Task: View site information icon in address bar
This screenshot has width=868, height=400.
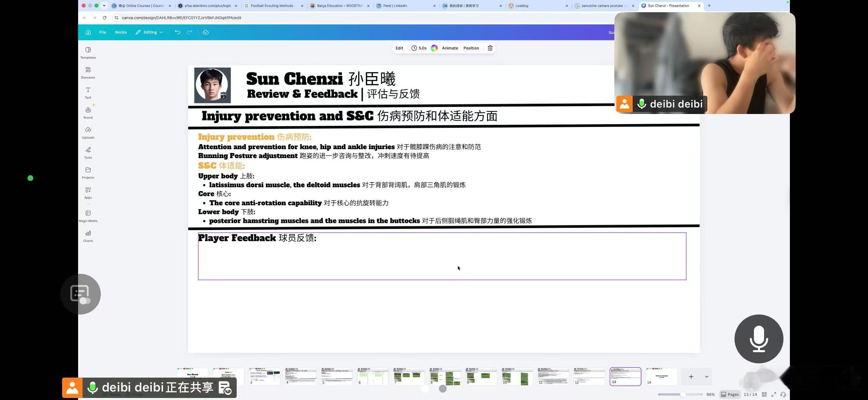Action: click(x=116, y=18)
